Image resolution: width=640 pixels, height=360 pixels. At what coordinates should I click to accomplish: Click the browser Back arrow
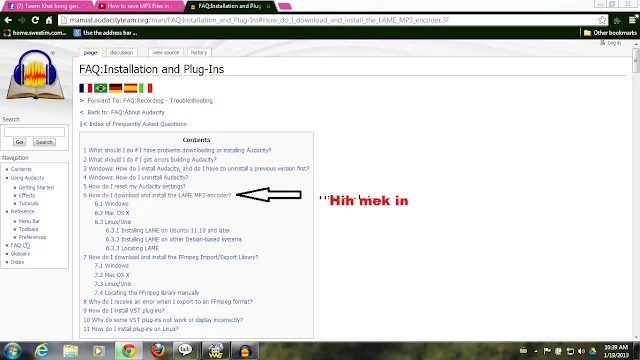click(x=8, y=20)
